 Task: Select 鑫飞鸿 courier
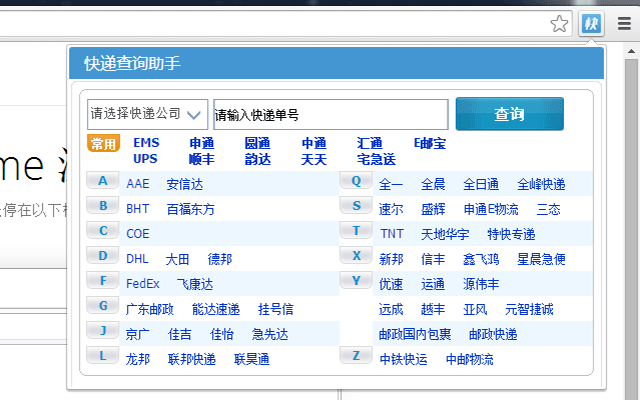point(481,259)
